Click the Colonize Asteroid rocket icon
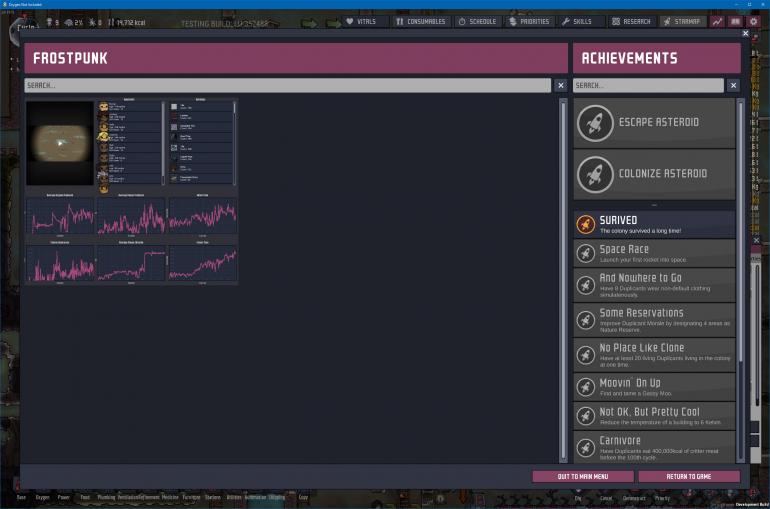770x509 pixels. (596, 174)
